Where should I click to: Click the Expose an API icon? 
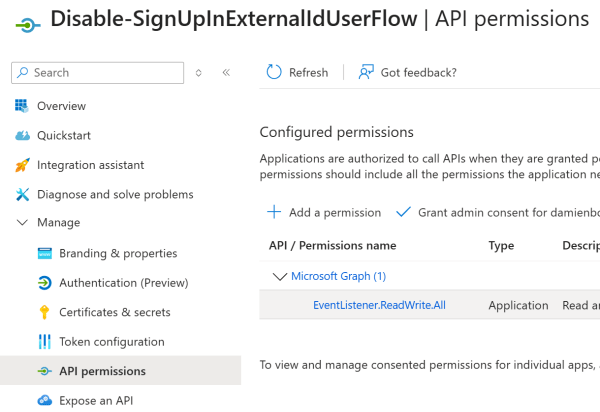44,401
